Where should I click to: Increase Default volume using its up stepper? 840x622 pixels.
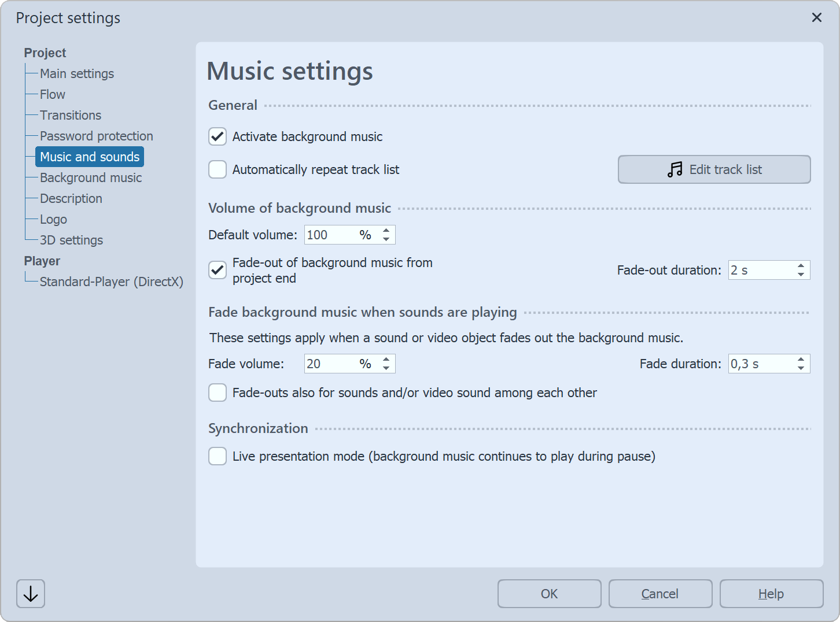(x=386, y=231)
